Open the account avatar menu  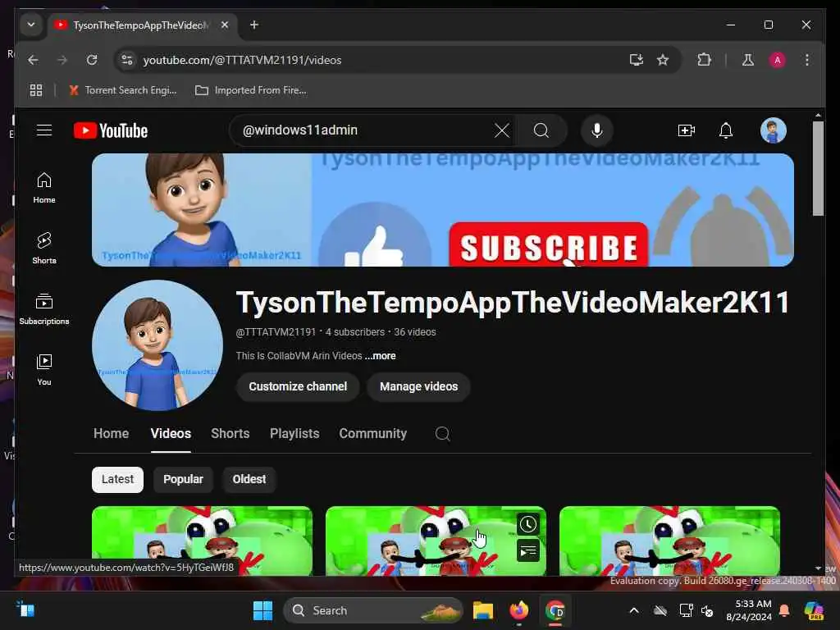coord(773,130)
